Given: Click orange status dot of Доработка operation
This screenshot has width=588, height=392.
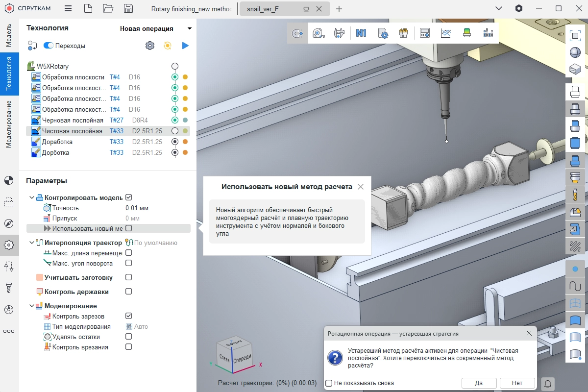Looking at the screenshot, I should click(185, 142).
